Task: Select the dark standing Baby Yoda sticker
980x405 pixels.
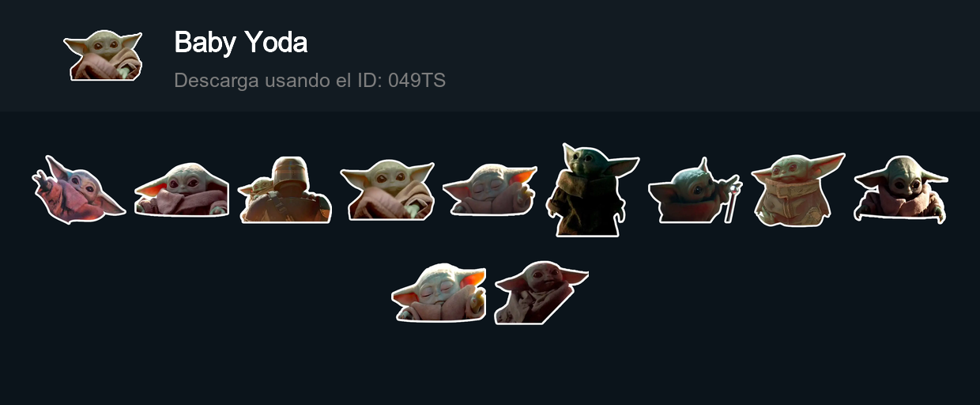Action: click(x=593, y=190)
